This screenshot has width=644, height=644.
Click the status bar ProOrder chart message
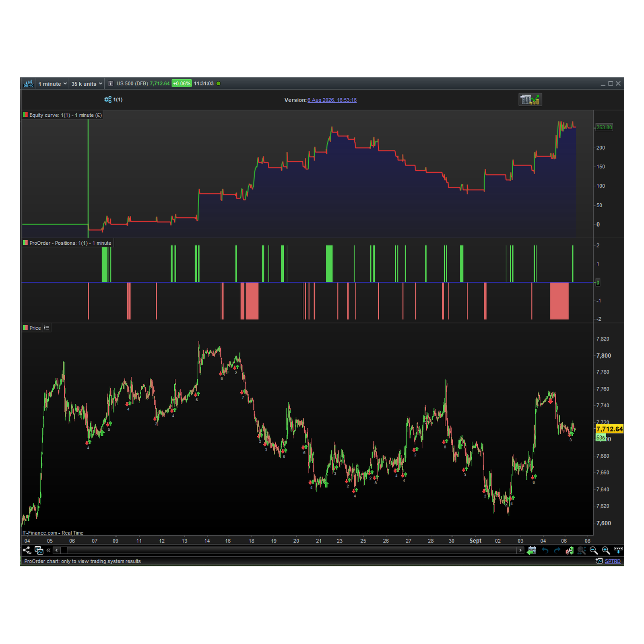point(83,561)
